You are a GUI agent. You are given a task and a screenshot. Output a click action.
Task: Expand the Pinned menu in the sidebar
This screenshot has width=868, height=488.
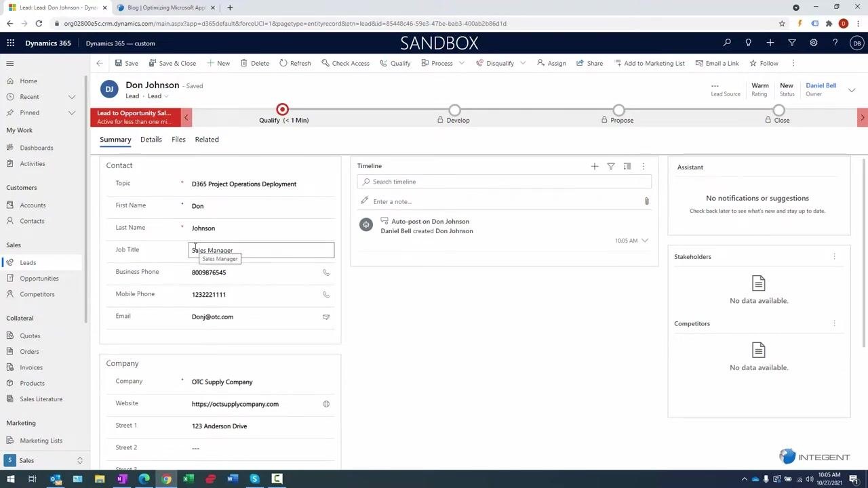[x=72, y=113]
